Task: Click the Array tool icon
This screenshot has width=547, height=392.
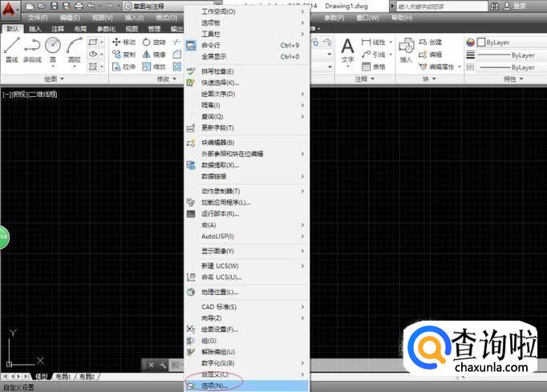Action: pyautogui.click(x=177, y=67)
